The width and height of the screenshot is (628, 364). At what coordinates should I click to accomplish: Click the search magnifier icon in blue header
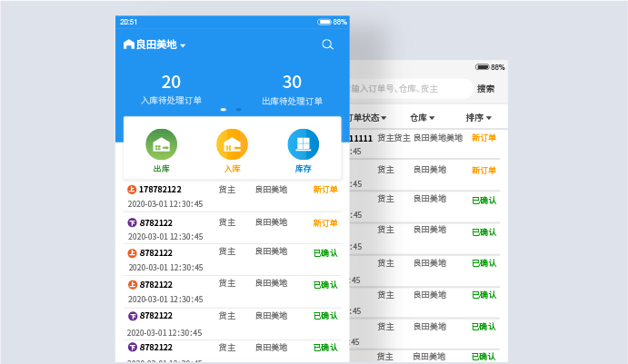327,44
